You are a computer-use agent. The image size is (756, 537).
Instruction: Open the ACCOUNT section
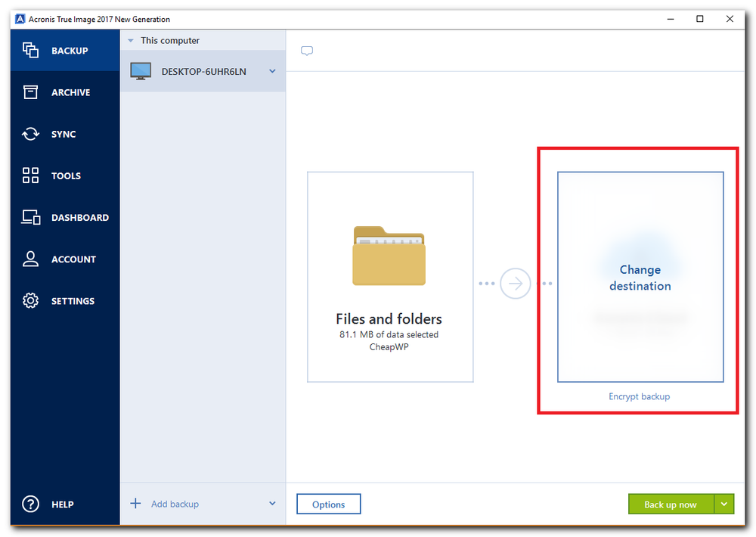pyautogui.click(x=65, y=259)
